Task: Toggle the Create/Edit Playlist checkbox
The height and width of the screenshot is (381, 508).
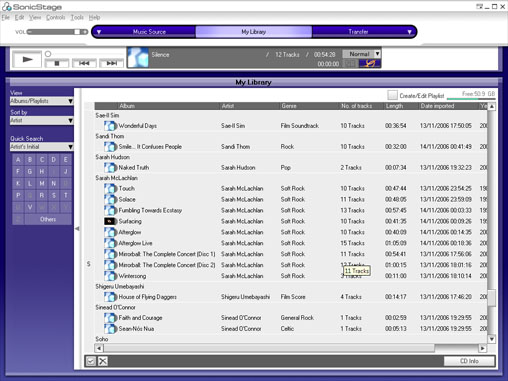Action: [x=392, y=95]
